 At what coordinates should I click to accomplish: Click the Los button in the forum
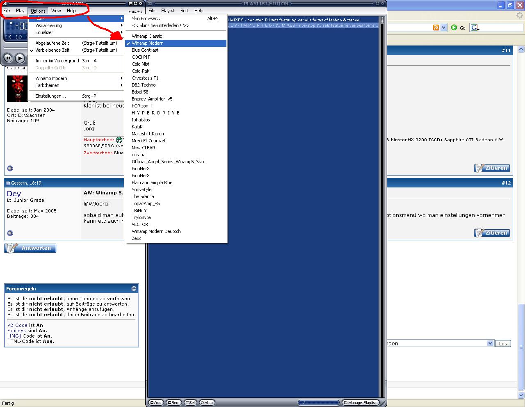503,344
